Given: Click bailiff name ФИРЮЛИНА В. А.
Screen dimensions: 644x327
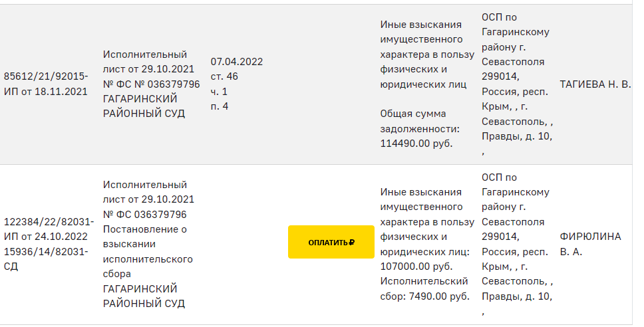Looking at the screenshot, I should point(590,244).
